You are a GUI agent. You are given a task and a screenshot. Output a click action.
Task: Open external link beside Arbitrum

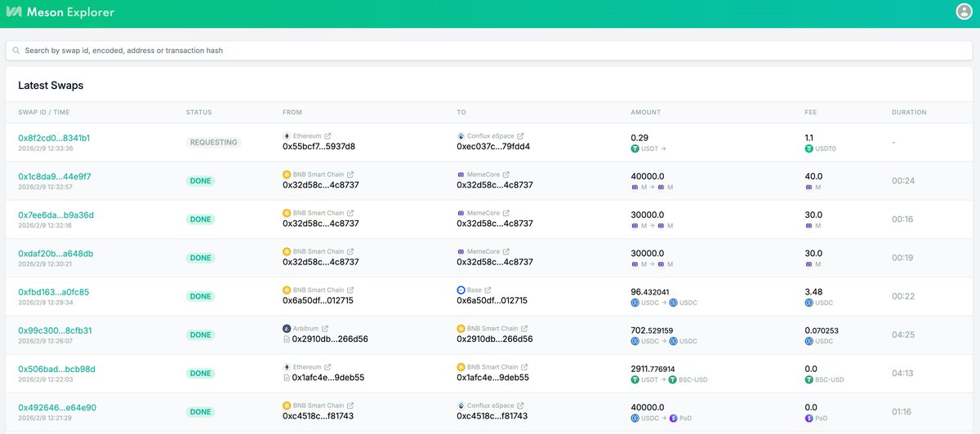click(324, 328)
